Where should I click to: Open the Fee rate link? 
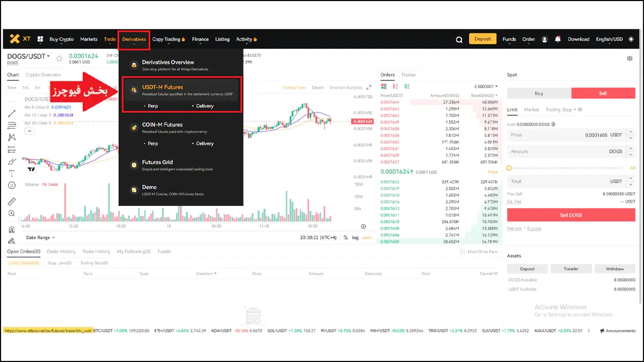514,228
